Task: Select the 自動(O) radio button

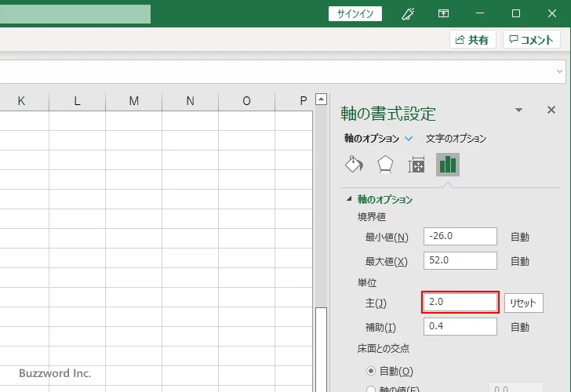Action: click(371, 371)
